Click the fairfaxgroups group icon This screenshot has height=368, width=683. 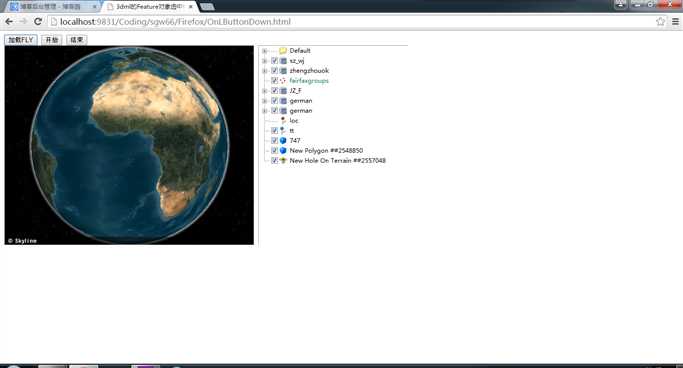tap(283, 81)
